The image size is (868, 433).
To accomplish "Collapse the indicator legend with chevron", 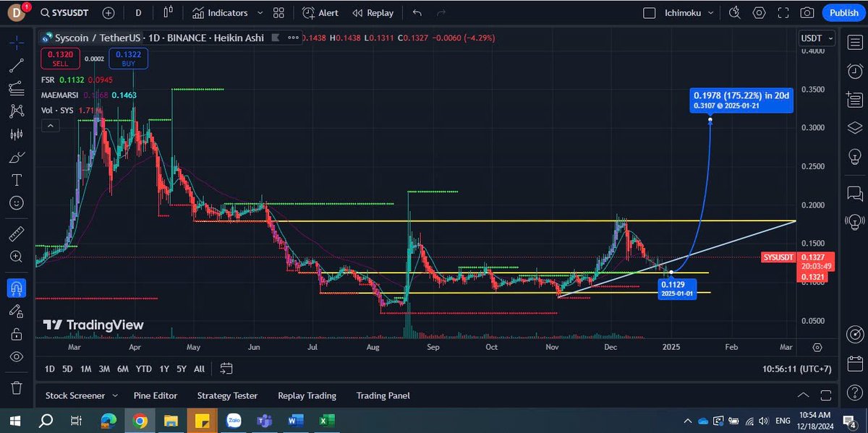I will [50, 126].
